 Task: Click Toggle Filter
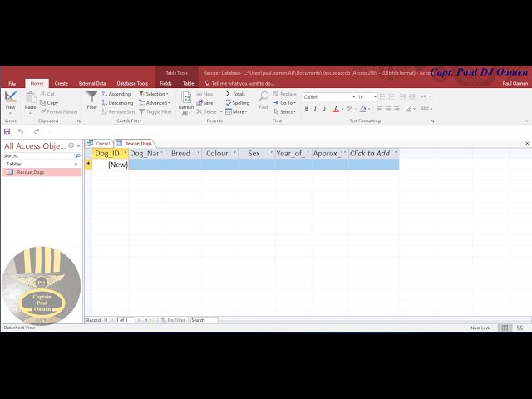pyautogui.click(x=155, y=111)
